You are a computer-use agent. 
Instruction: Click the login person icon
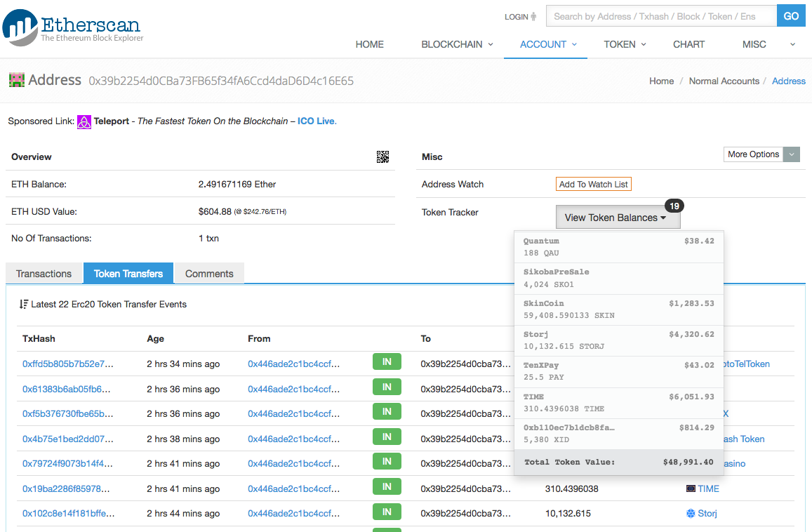click(533, 17)
